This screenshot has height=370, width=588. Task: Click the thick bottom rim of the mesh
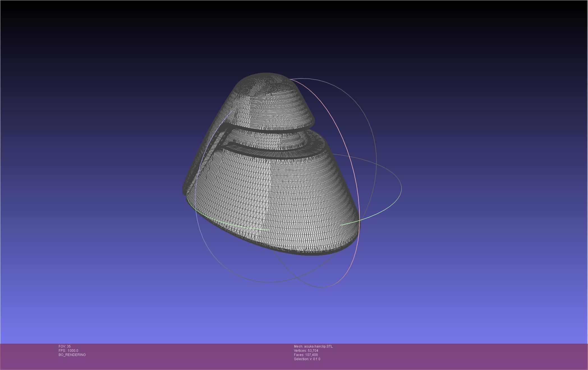tap(309, 253)
